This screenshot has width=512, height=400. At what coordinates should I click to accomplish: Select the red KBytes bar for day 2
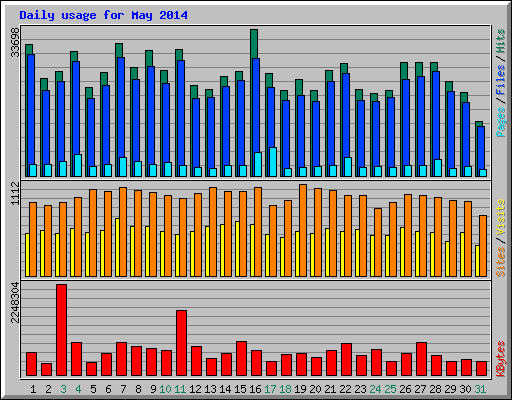[x=46, y=369]
